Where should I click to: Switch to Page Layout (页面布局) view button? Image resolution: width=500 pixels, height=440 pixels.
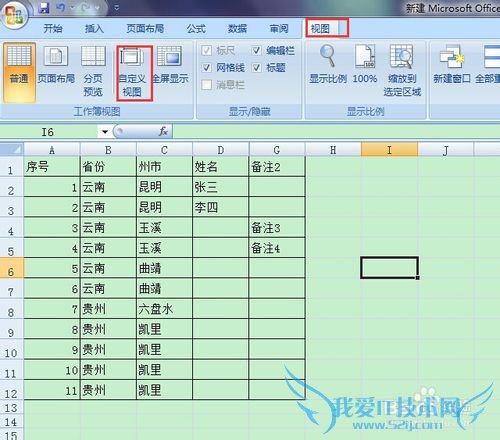(x=56, y=64)
